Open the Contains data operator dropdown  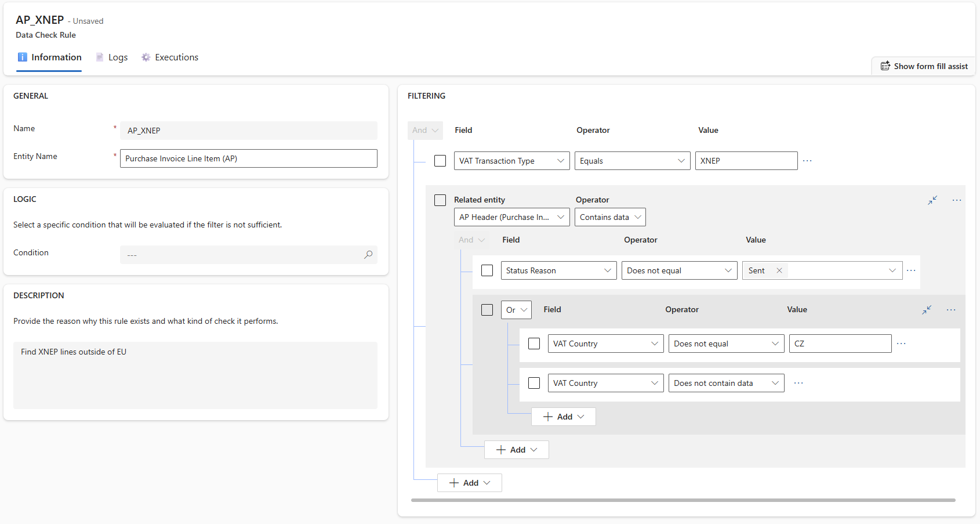coord(610,217)
